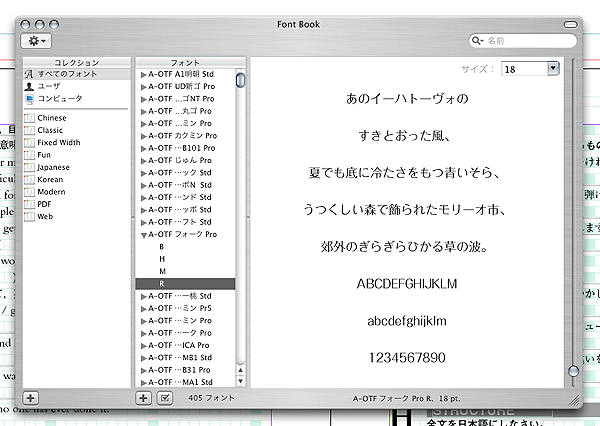Click font list scrollbar down arrow
Image resolution: width=600 pixels, height=426 pixels.
(x=240, y=381)
